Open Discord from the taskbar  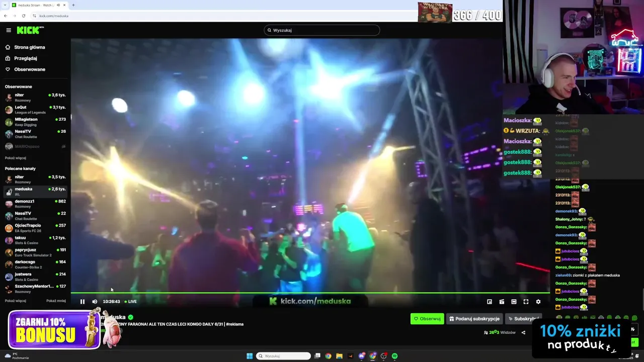[x=362, y=356]
